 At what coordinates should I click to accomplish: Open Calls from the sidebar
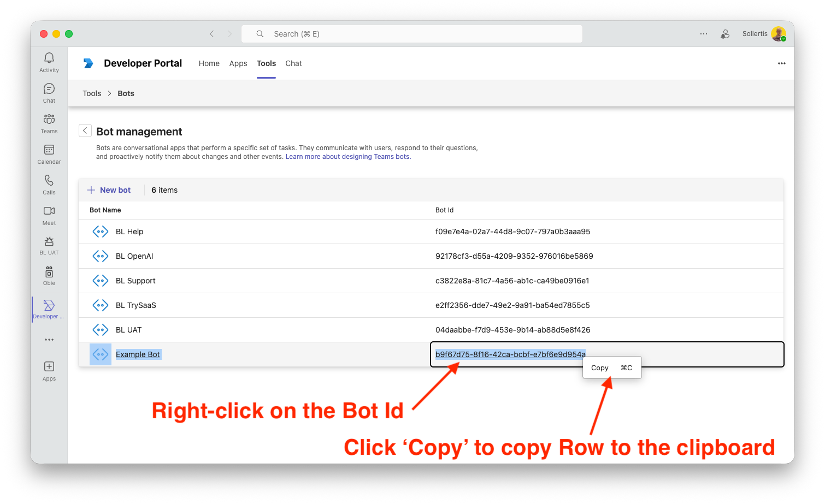pyautogui.click(x=49, y=185)
